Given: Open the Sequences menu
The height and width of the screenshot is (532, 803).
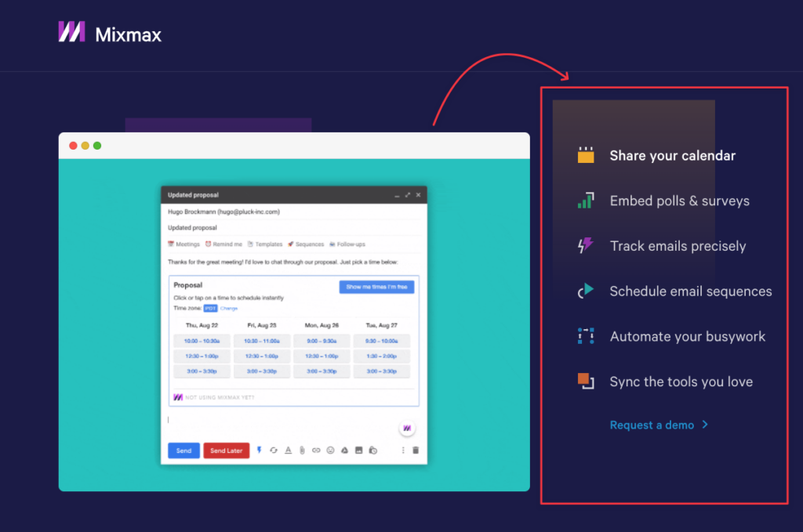Looking at the screenshot, I should pos(306,244).
